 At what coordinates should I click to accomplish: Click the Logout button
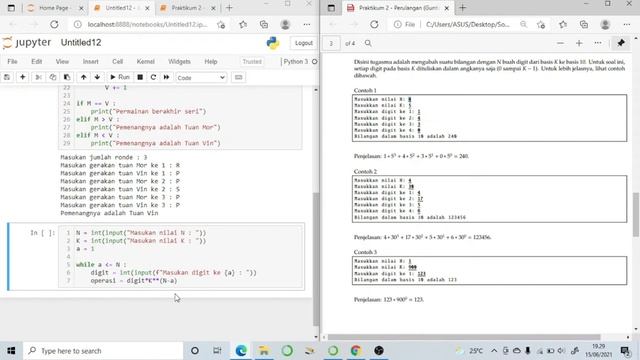coord(304,43)
